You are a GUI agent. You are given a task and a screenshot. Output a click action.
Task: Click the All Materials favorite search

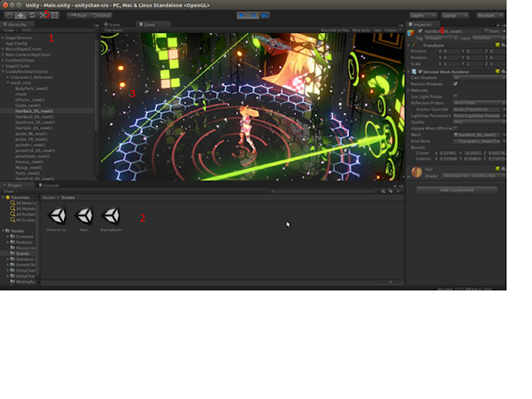click(22, 203)
